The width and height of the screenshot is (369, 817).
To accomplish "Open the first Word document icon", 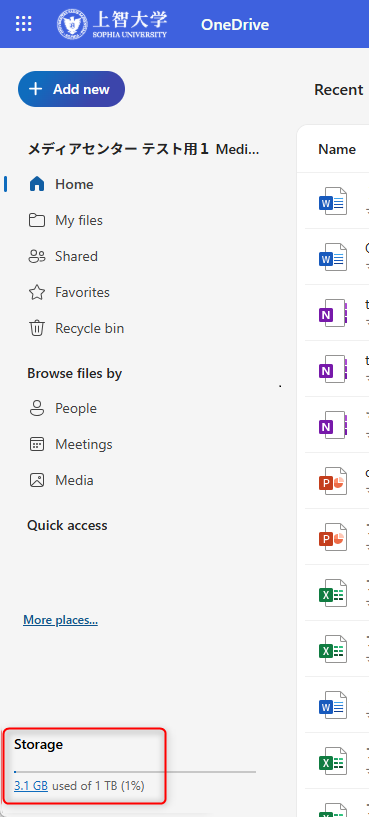I will (333, 201).
